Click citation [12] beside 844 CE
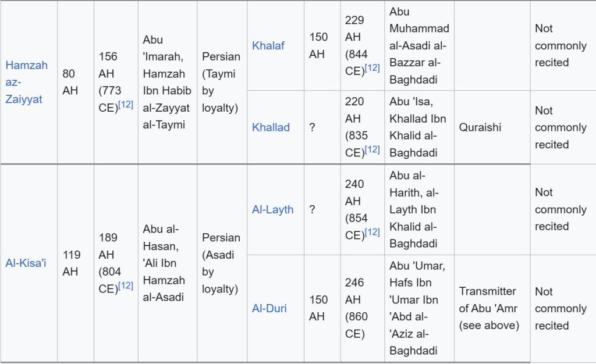 point(372,68)
